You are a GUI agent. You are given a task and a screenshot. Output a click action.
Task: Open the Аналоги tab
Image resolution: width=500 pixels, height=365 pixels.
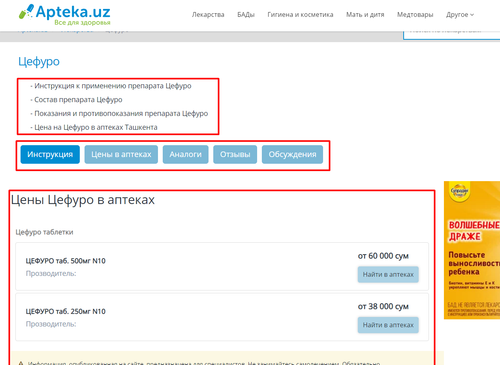coord(185,154)
